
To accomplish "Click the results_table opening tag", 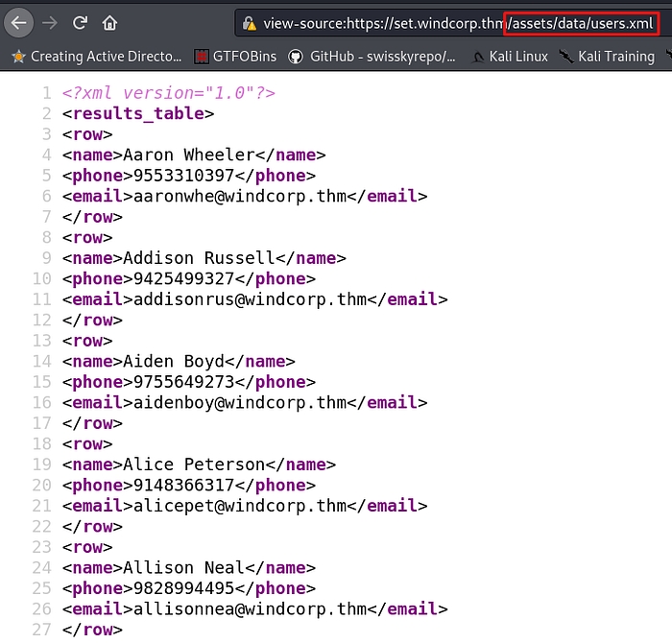I will click(138, 113).
